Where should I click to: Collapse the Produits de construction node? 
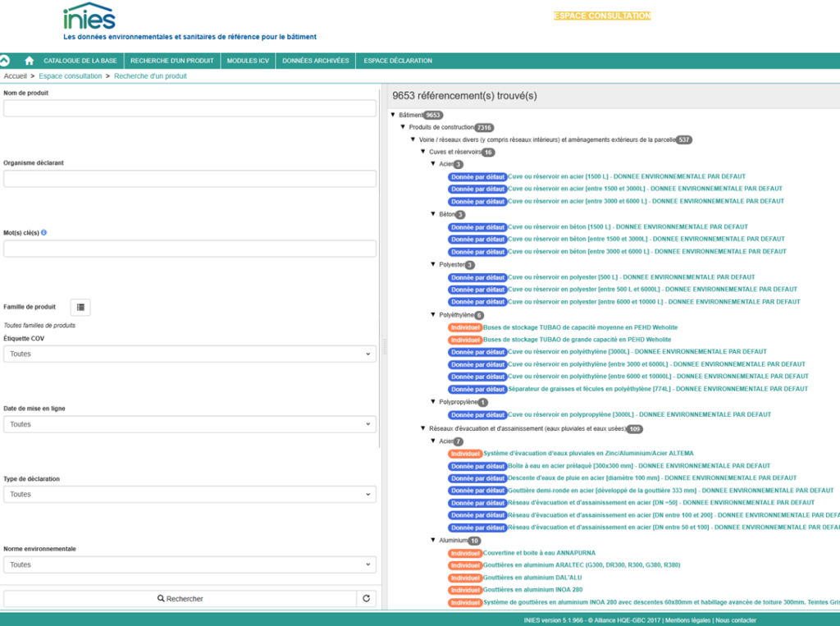pyautogui.click(x=403, y=127)
